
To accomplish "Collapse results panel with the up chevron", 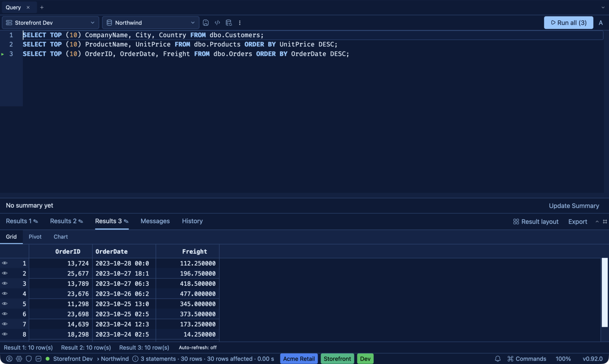I will (597, 222).
